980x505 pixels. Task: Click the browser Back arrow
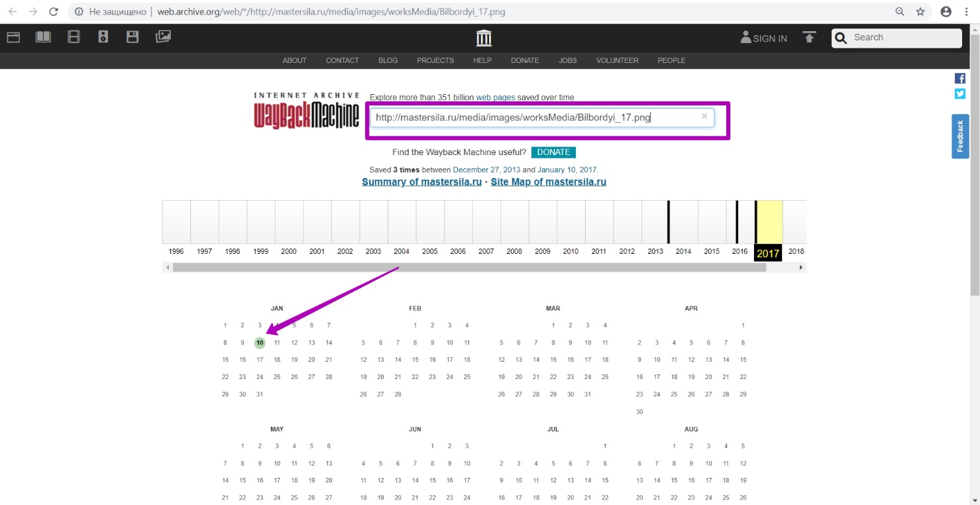(13, 11)
